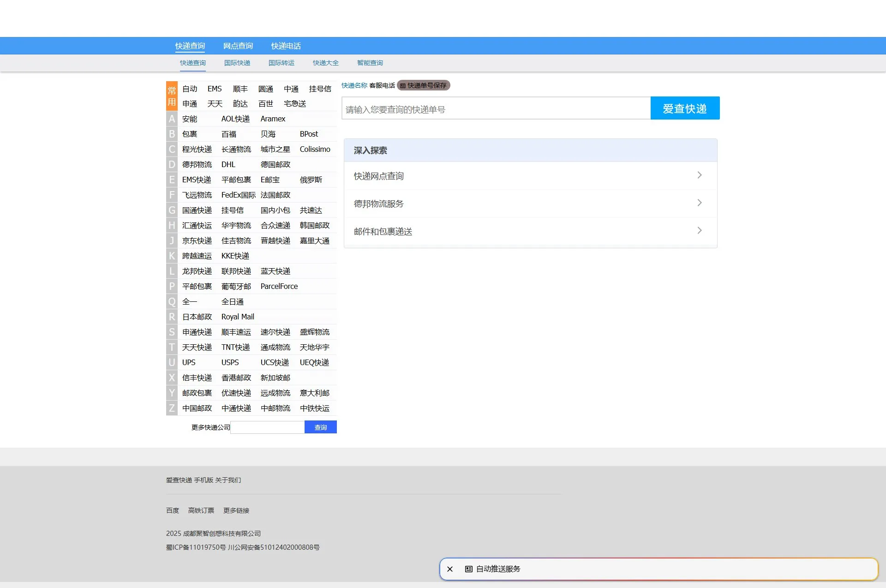Select the AOL快递 courier link
The width and height of the screenshot is (886, 588).
tap(235, 119)
